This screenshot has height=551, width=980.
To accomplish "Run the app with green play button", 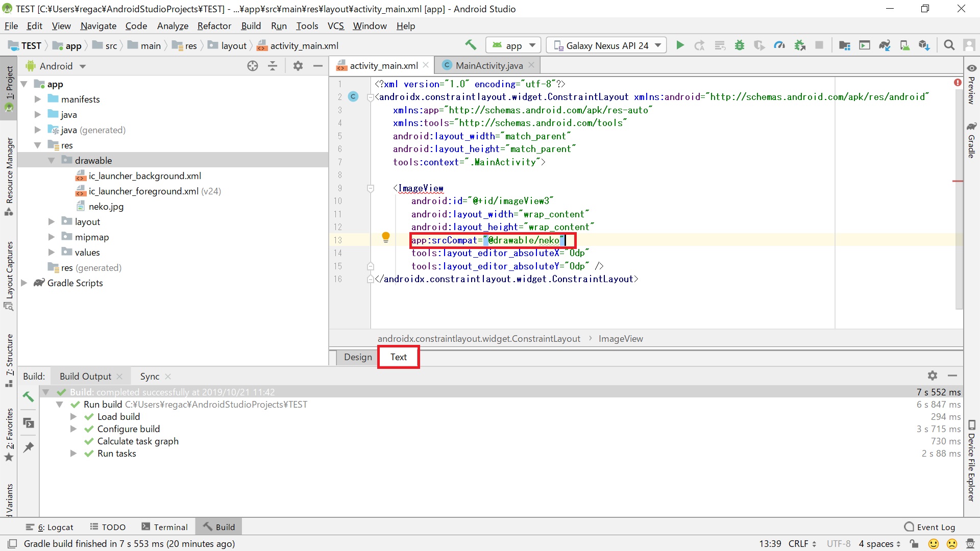I will click(680, 45).
